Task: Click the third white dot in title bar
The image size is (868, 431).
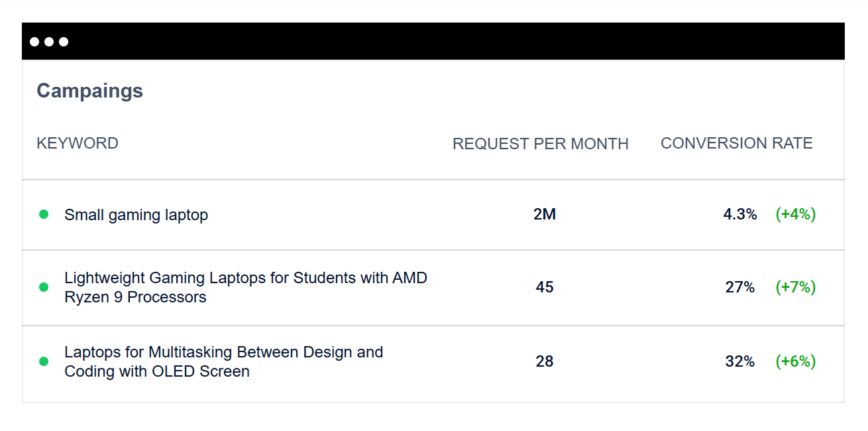Action: pos(64,42)
